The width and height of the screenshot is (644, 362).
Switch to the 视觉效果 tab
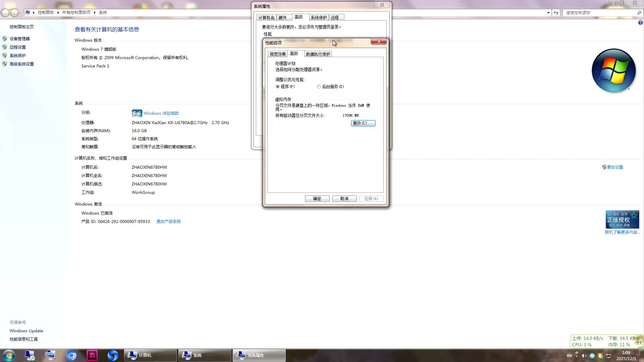click(x=277, y=54)
